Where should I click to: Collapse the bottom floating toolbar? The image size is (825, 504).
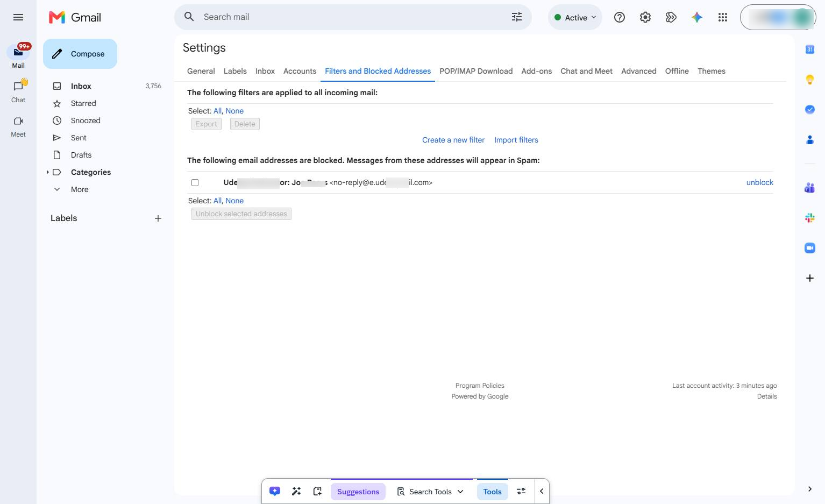pyautogui.click(x=542, y=491)
